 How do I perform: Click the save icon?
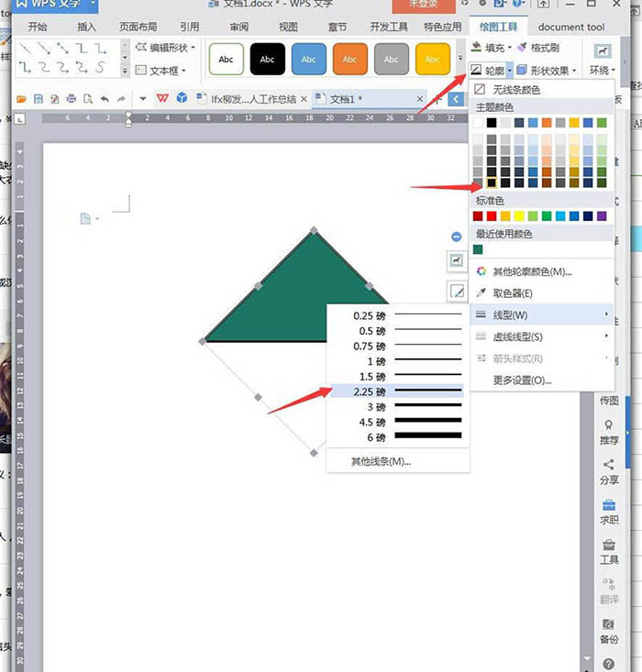click(x=39, y=99)
